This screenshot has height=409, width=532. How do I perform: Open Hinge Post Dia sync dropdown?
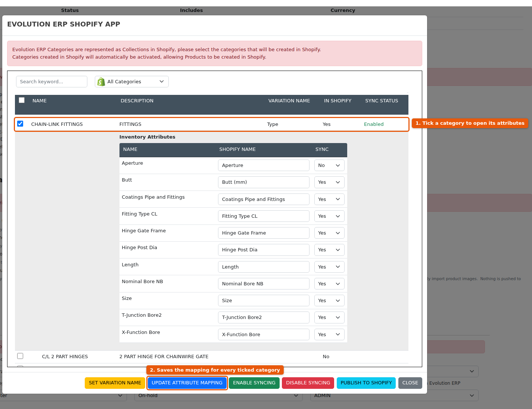[329, 250]
